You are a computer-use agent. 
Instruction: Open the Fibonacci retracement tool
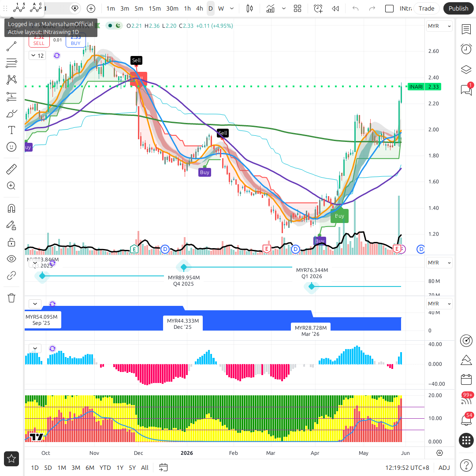click(x=11, y=63)
